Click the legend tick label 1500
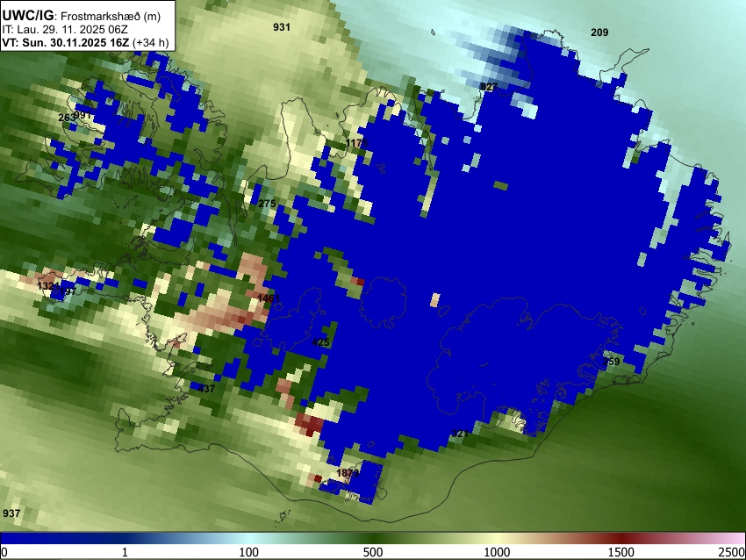Viewport: 746px width, 560px height. [x=621, y=552]
